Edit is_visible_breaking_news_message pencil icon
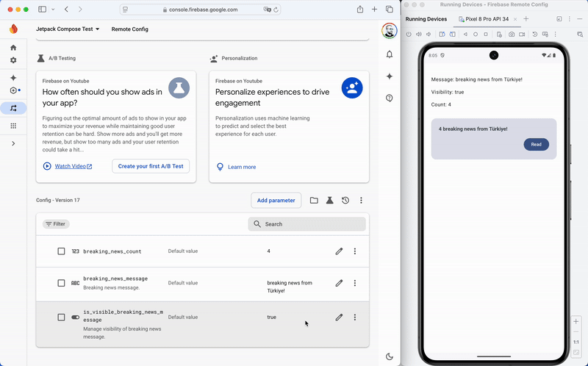 tap(339, 317)
